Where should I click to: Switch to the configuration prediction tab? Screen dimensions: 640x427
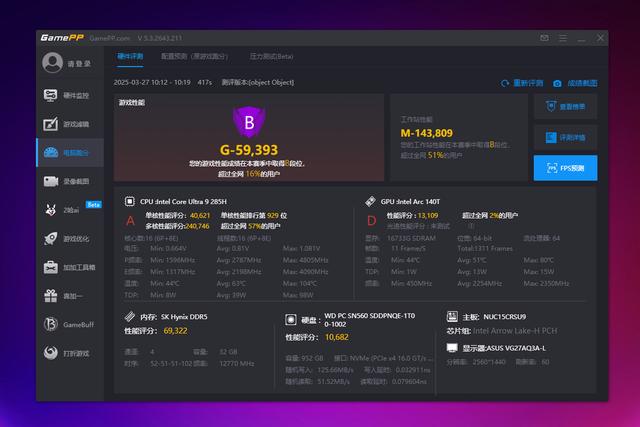point(194,56)
